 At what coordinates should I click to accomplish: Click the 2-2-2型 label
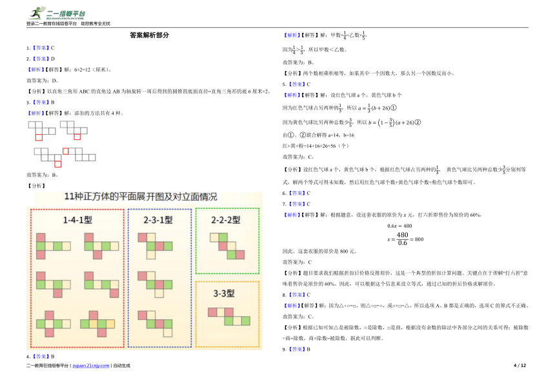(x=226, y=220)
